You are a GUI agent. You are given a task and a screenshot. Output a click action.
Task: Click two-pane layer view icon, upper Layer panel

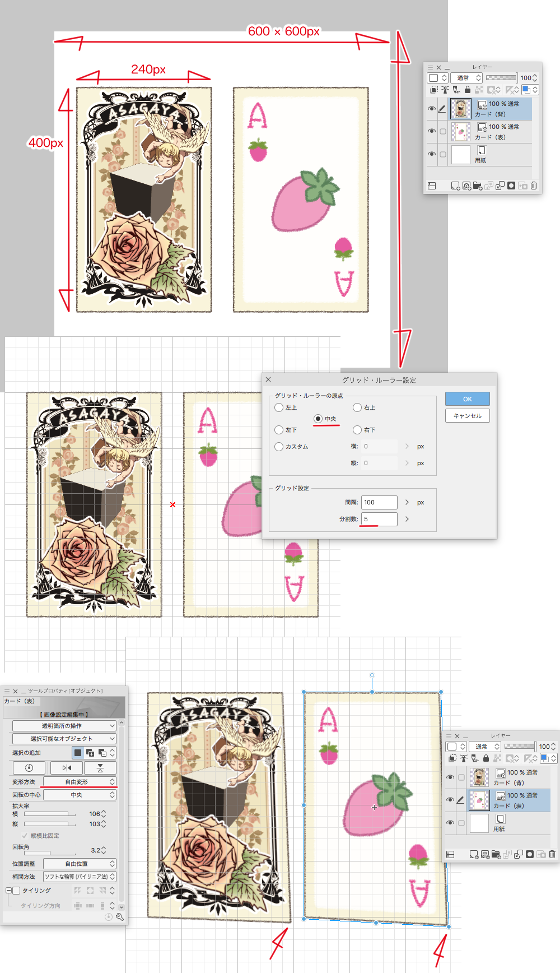432,186
